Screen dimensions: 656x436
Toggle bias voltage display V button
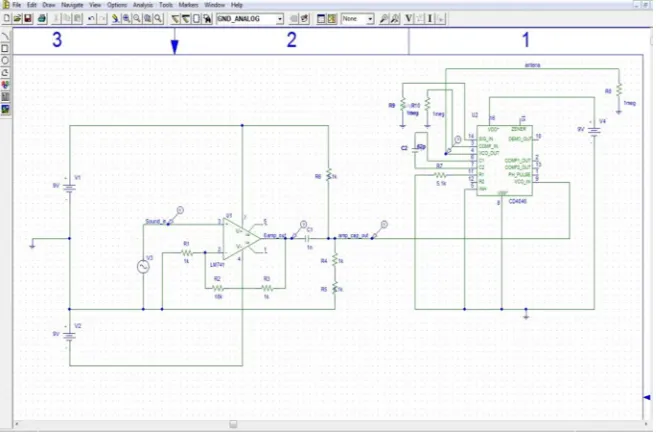click(409, 19)
